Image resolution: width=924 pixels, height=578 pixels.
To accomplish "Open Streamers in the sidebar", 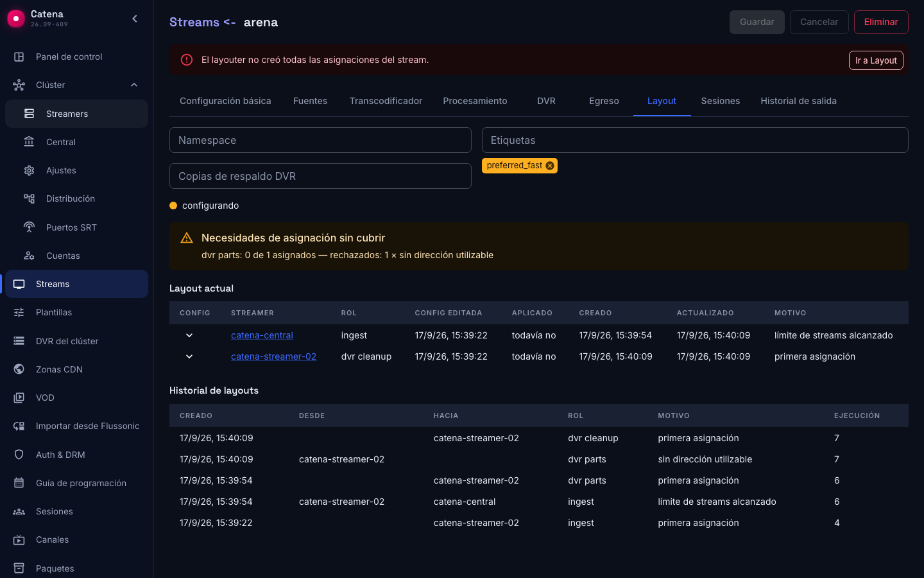I will pyautogui.click(x=76, y=114).
